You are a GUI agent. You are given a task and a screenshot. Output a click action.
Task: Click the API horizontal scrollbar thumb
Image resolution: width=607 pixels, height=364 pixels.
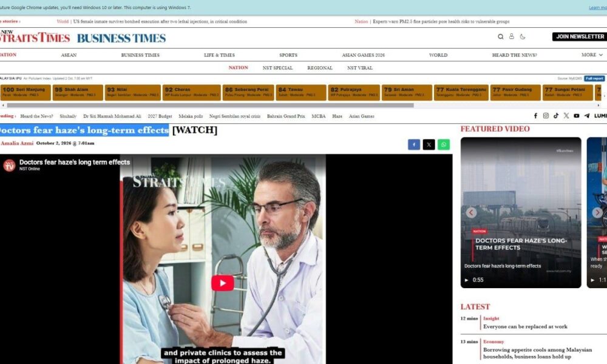[210, 105]
